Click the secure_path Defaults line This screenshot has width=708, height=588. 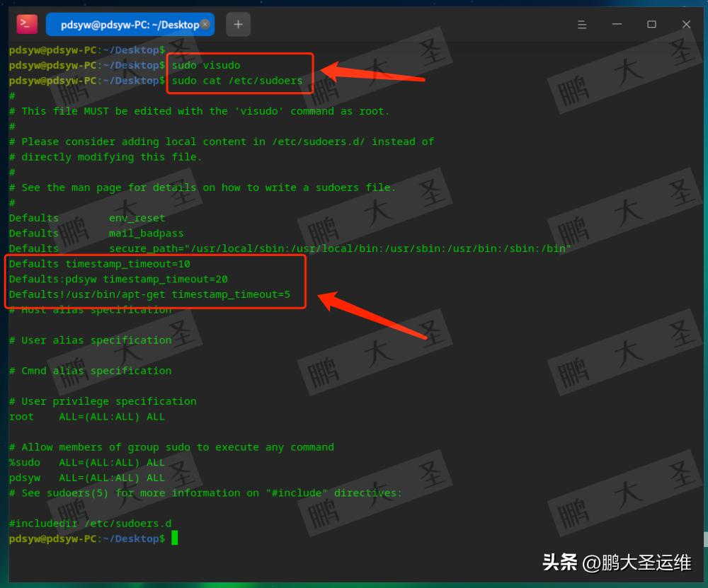(x=290, y=248)
